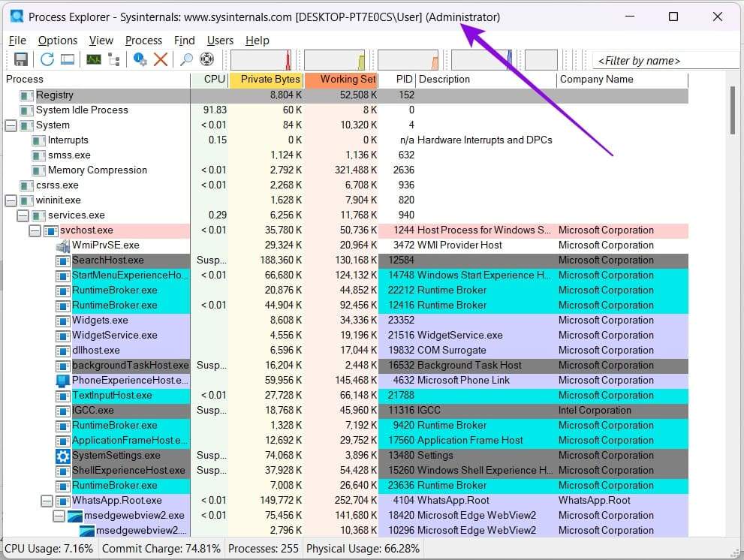Sort by Private Bytes column header
Screen dimensions: 744x560
click(x=267, y=80)
